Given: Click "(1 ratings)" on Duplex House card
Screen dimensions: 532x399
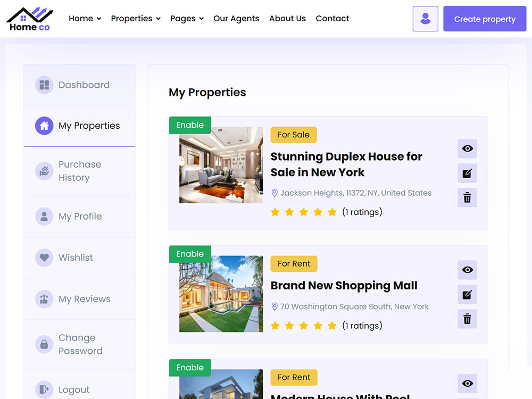Looking at the screenshot, I should [x=362, y=212].
